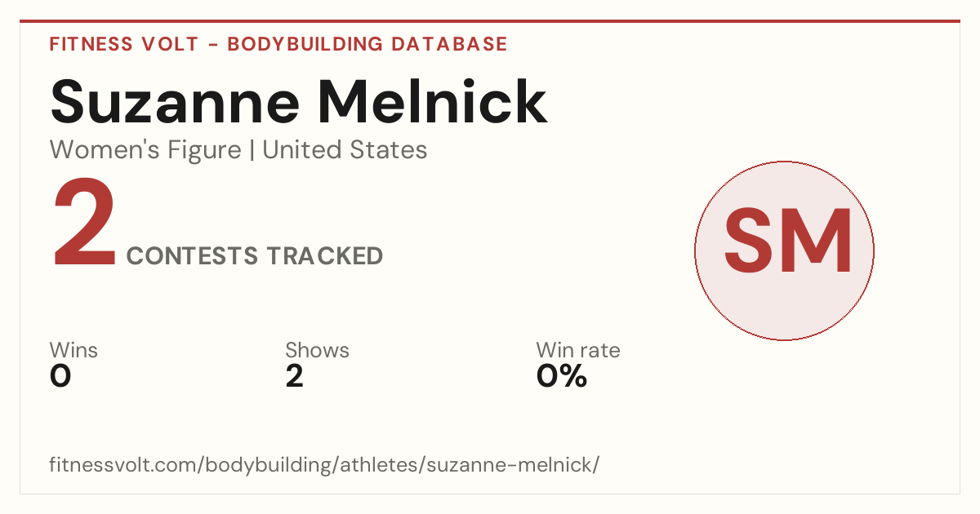Screen dimensions: 980x514
Task: Select the Suzanne Melnick name heading
Action: 298,101
